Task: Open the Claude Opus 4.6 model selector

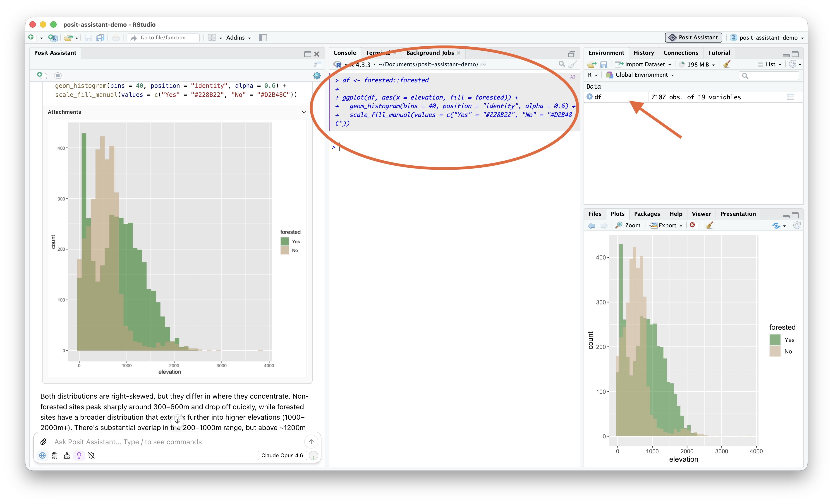Action: (x=282, y=455)
